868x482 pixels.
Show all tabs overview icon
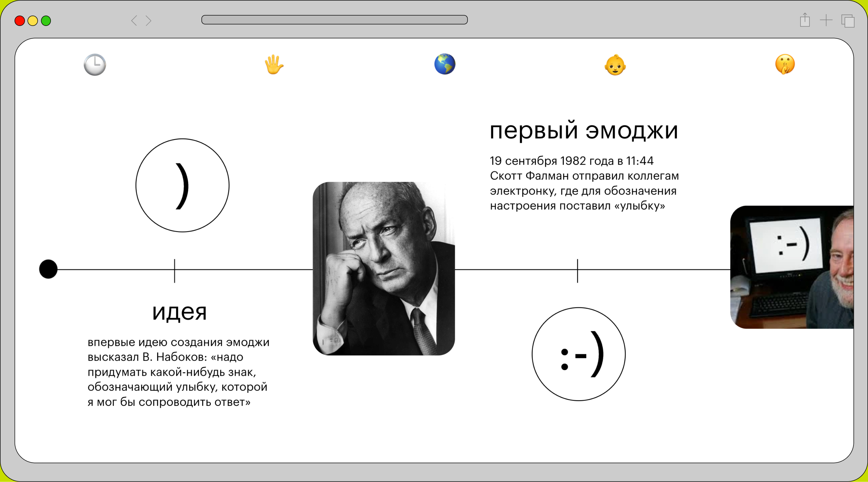coord(848,21)
